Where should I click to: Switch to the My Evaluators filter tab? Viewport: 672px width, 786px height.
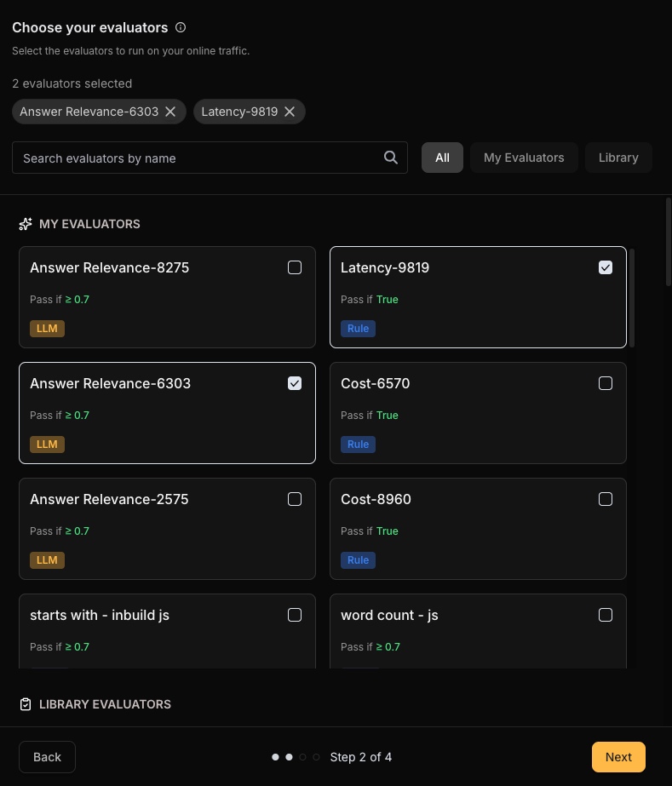tap(524, 158)
